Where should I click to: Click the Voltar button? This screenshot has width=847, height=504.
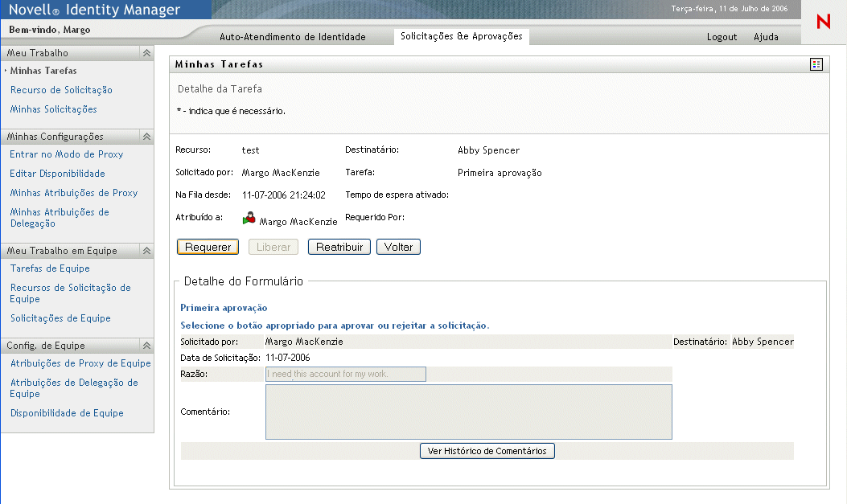coord(398,247)
